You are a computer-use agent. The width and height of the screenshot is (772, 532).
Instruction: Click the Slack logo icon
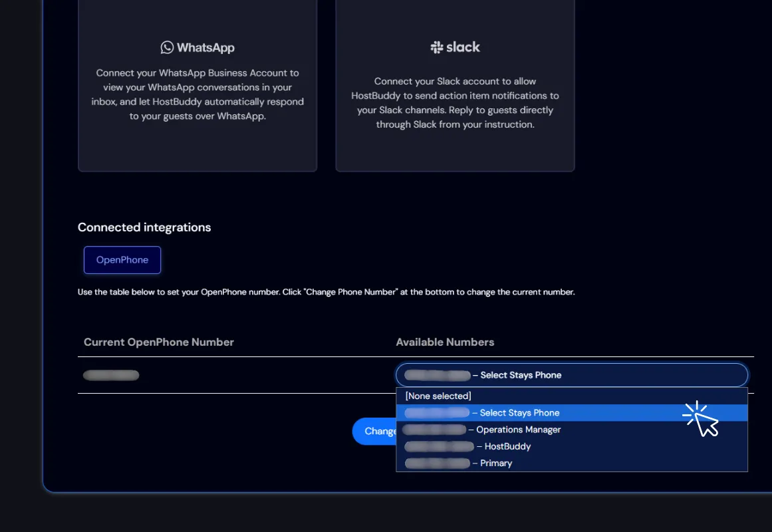(437, 47)
